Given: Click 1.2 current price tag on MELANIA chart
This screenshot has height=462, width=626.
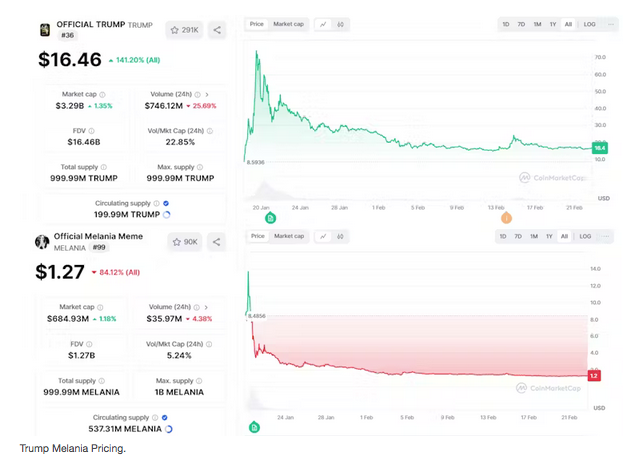Looking at the screenshot, I should point(594,376).
